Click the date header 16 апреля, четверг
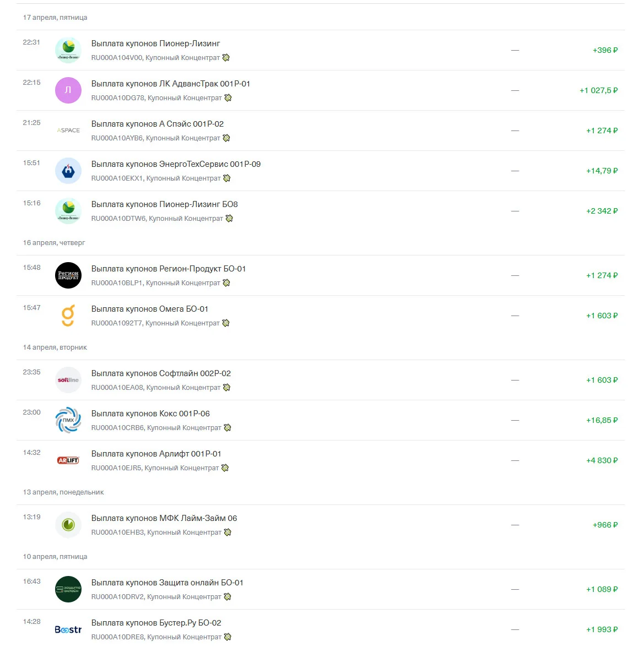 (x=54, y=243)
